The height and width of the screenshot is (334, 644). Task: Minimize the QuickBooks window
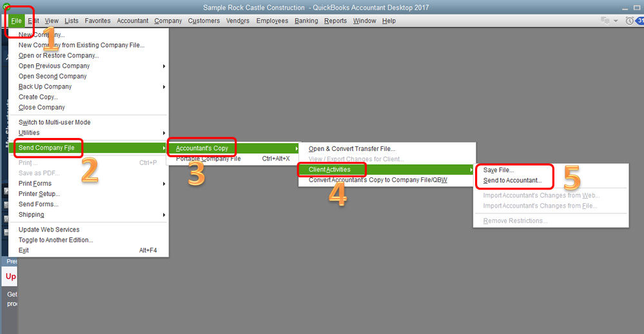click(625, 8)
